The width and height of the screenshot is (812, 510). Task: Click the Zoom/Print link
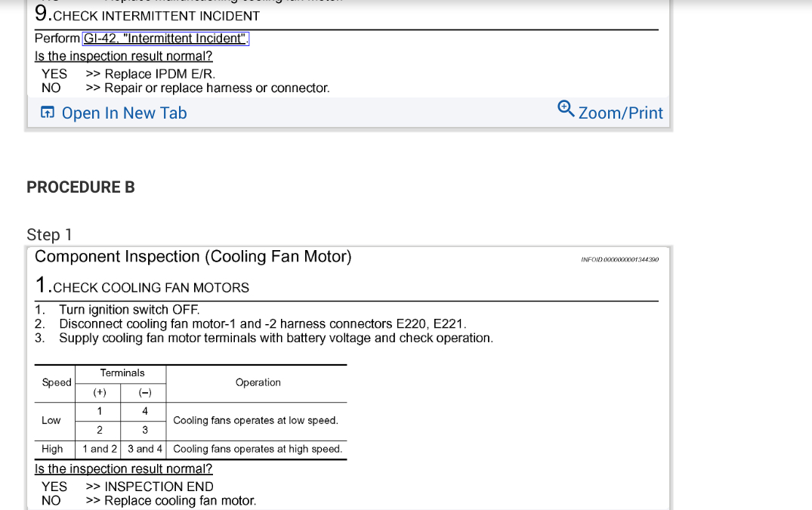click(620, 113)
